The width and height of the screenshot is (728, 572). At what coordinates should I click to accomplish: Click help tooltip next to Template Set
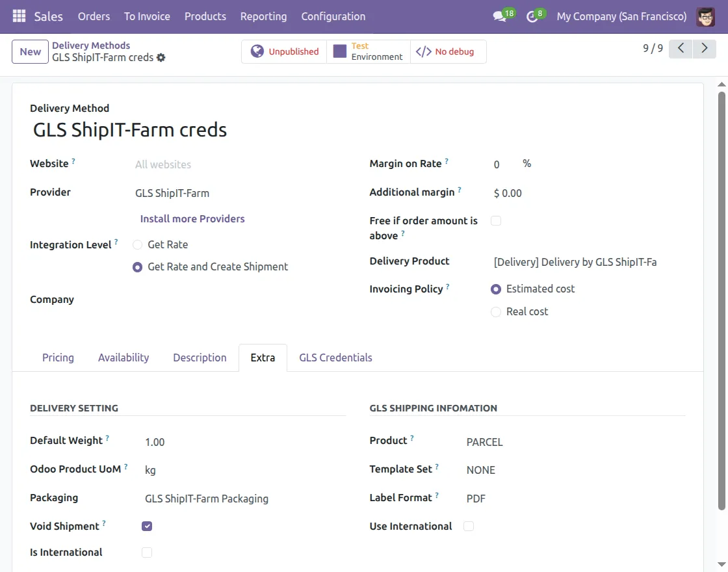tap(437, 467)
